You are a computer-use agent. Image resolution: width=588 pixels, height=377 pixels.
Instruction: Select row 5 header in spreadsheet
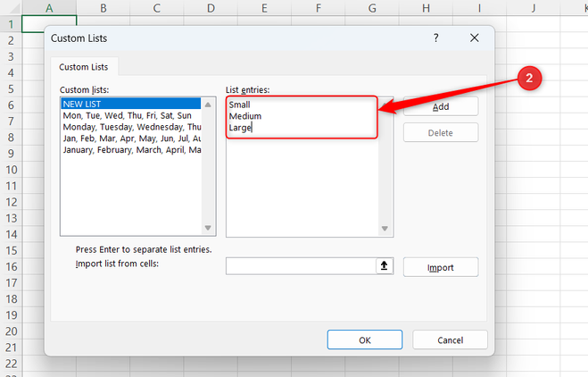click(x=11, y=88)
